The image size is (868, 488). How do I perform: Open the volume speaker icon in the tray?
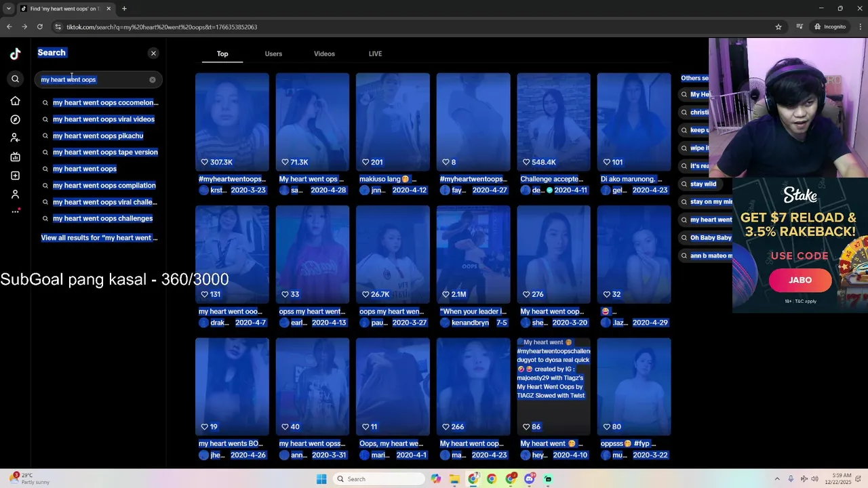[814, 479]
